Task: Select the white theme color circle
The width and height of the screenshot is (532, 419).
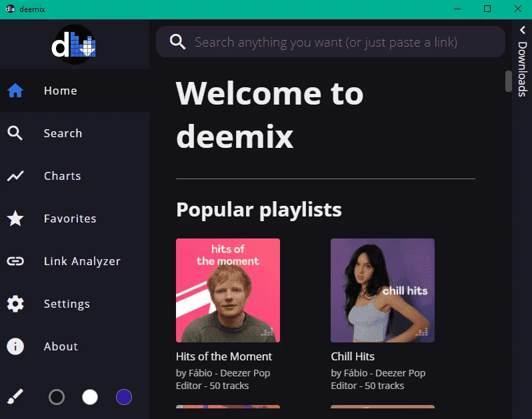Action: click(90, 397)
